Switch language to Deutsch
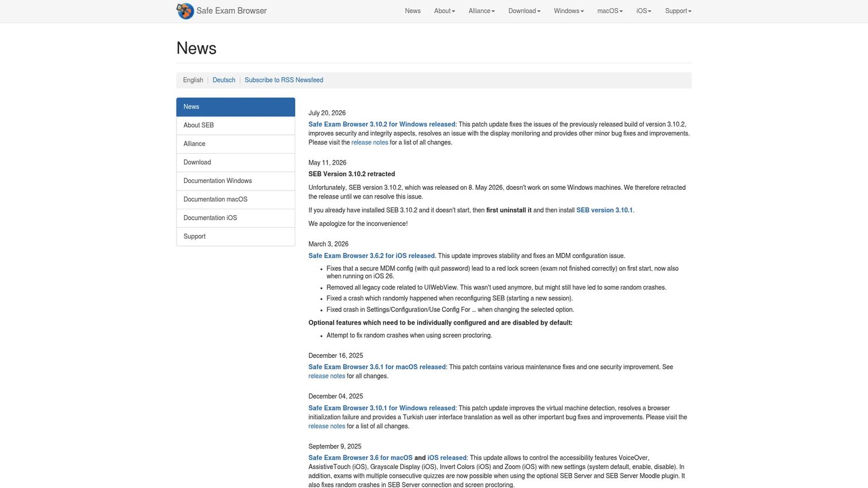The width and height of the screenshot is (868, 488). pos(224,80)
